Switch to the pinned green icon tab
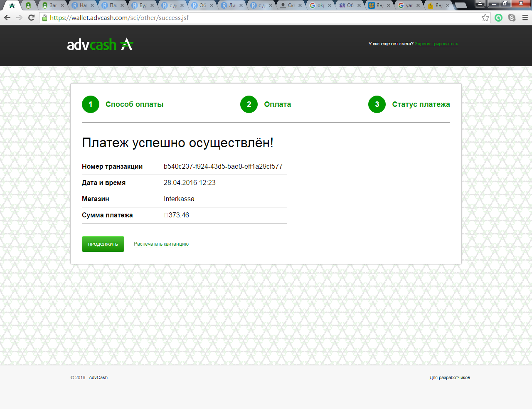Viewport: 532px width, 409px height. tap(28, 5)
